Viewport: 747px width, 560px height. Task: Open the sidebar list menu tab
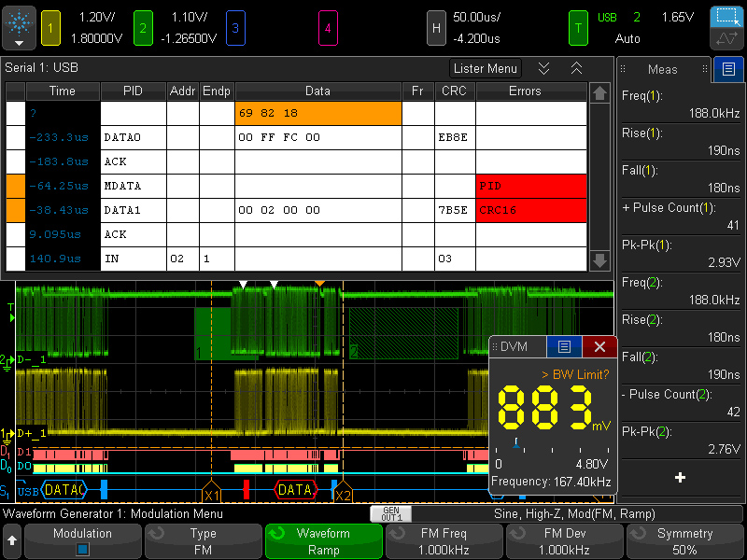727,69
